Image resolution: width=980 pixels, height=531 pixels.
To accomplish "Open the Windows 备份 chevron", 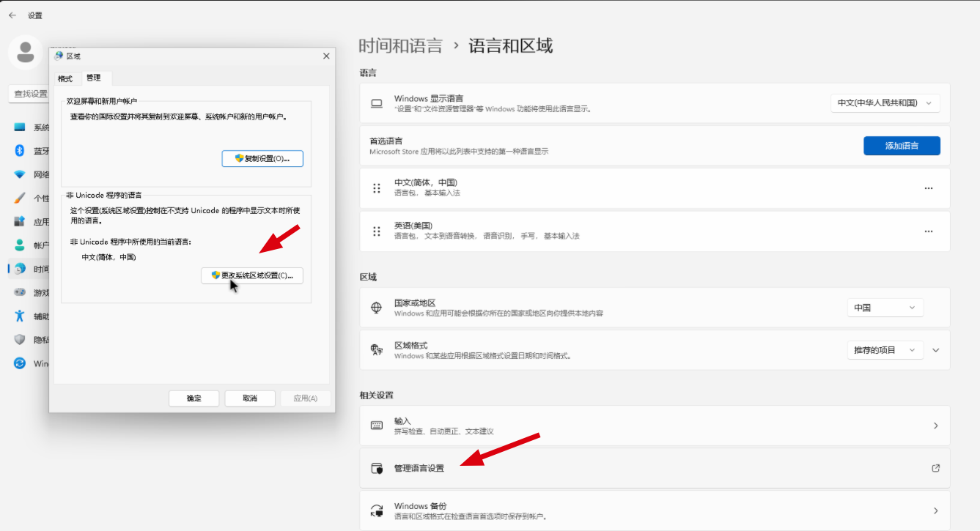I will pos(936,510).
